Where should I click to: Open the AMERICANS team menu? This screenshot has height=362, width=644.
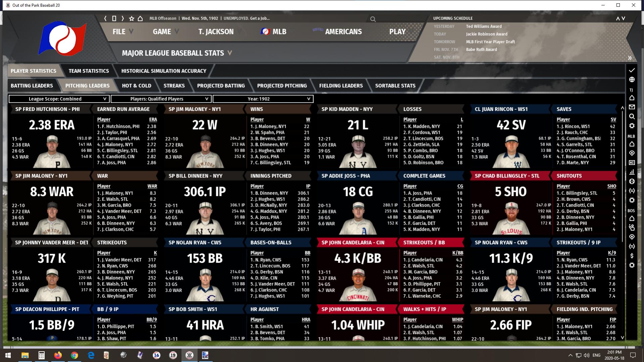pyautogui.click(x=337, y=32)
